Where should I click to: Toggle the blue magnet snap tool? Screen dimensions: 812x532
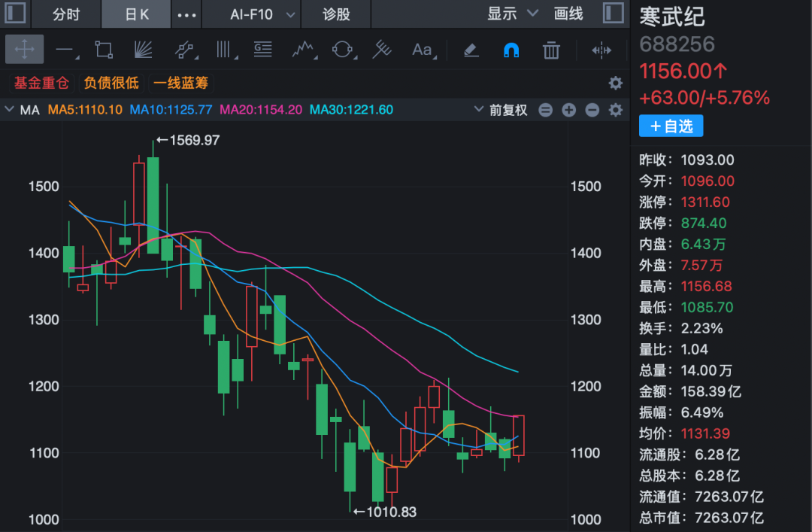pyautogui.click(x=511, y=50)
